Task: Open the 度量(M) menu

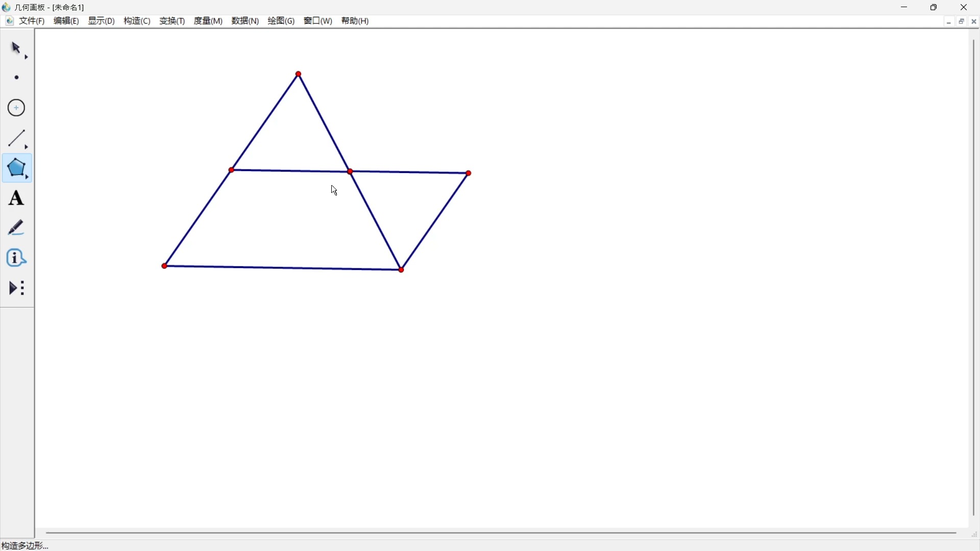Action: pyautogui.click(x=209, y=21)
